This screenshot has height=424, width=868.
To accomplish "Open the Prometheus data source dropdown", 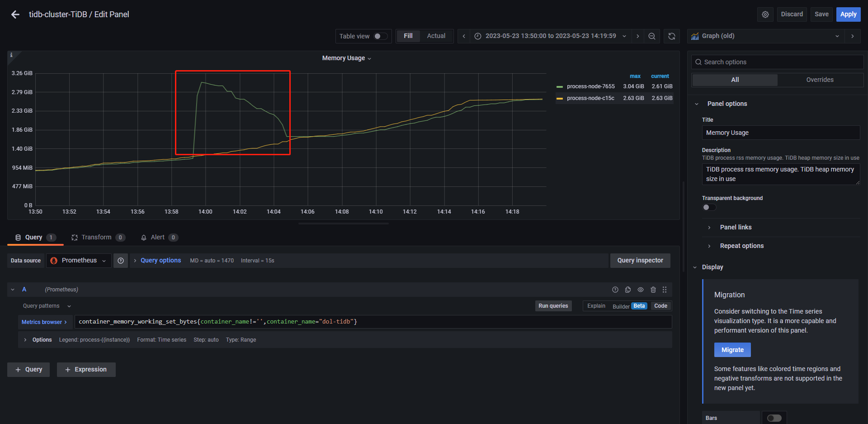I will coord(79,261).
